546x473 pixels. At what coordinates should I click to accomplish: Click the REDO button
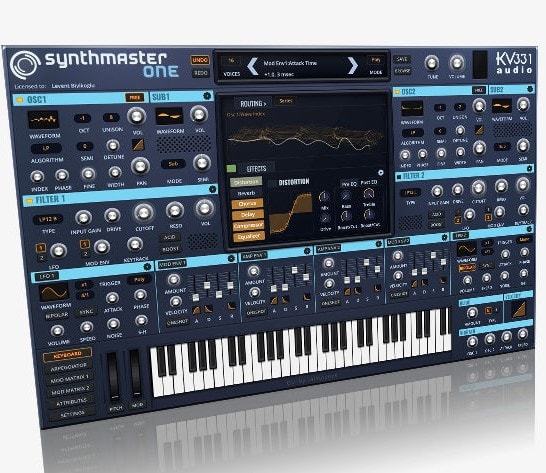coord(200,73)
